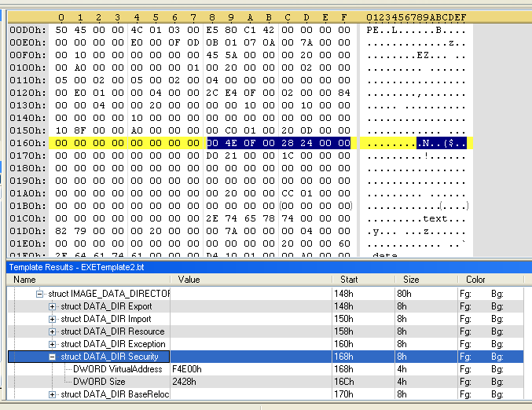Collapse the struct DATA_DIR Security node
The image size is (532, 410).
[x=53, y=357]
